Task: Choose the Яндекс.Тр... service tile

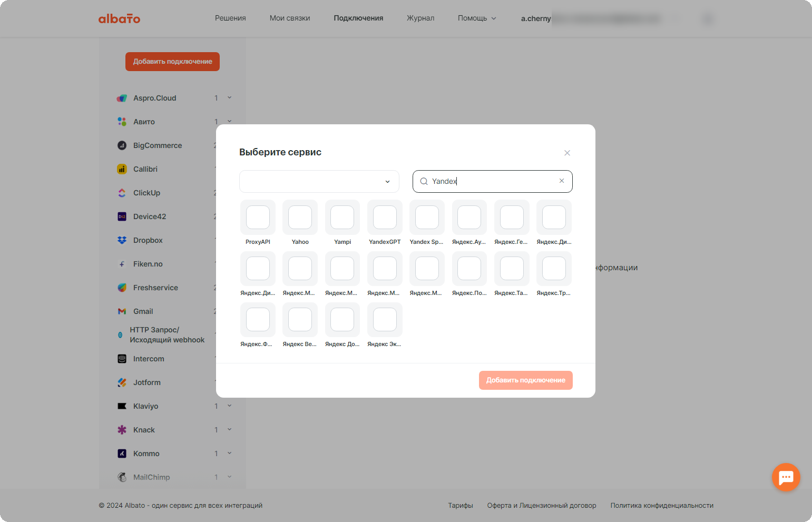Action: click(554, 274)
